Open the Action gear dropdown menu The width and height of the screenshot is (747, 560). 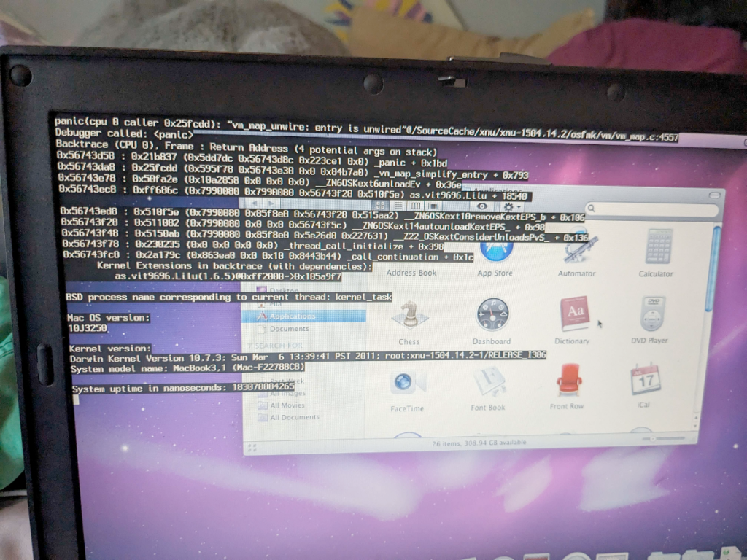(508, 207)
